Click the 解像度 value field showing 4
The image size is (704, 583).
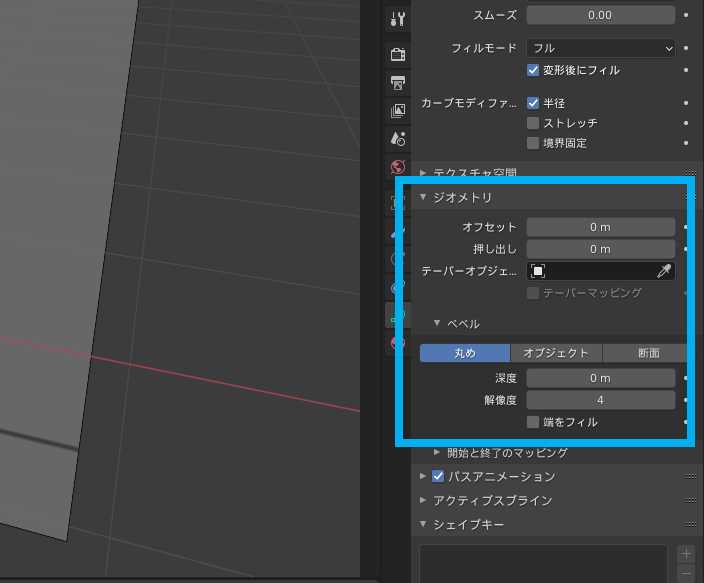(x=601, y=400)
